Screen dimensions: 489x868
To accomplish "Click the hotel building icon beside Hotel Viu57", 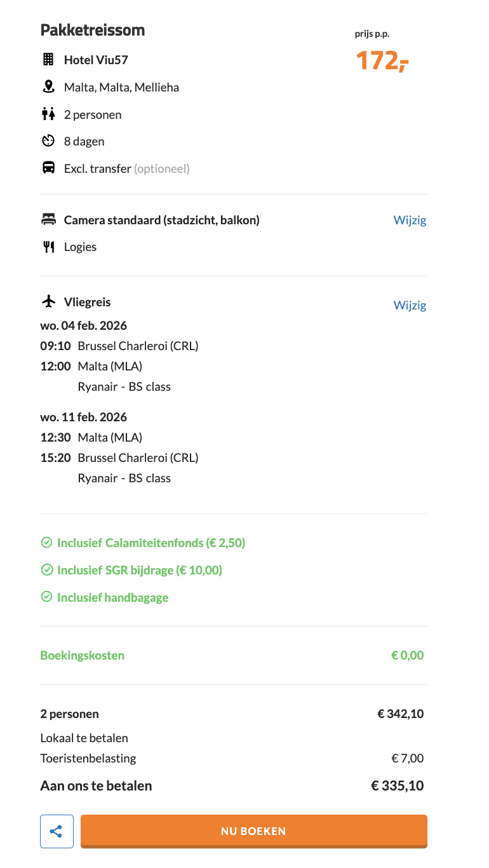I will (x=48, y=59).
